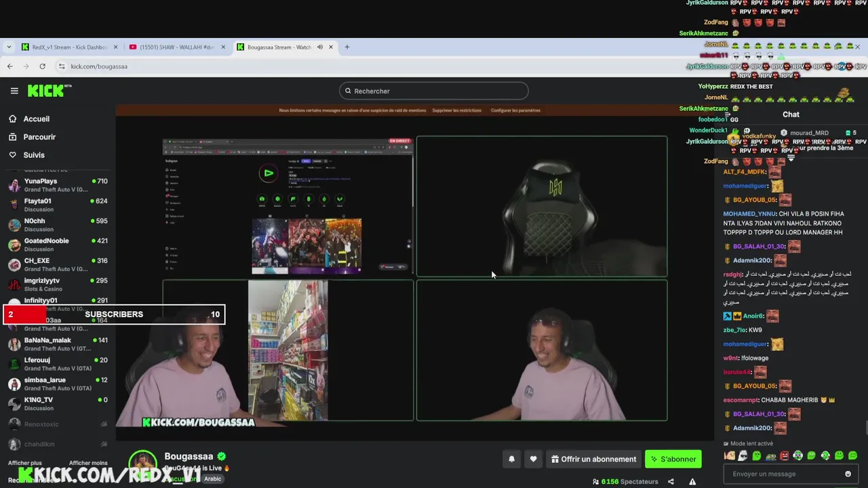868x488 pixels.
Task: Reload the page
Action: click(x=42, y=66)
